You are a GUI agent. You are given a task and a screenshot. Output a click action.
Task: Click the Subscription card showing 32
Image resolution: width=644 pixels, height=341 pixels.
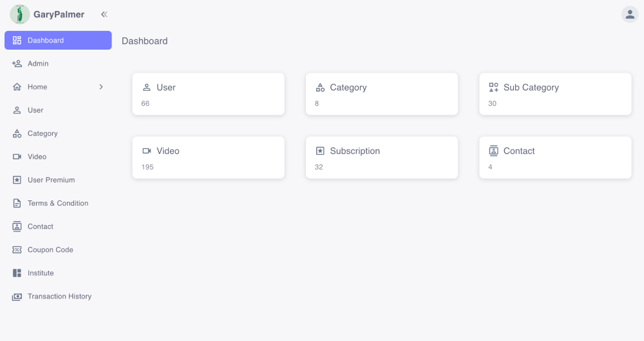click(381, 157)
